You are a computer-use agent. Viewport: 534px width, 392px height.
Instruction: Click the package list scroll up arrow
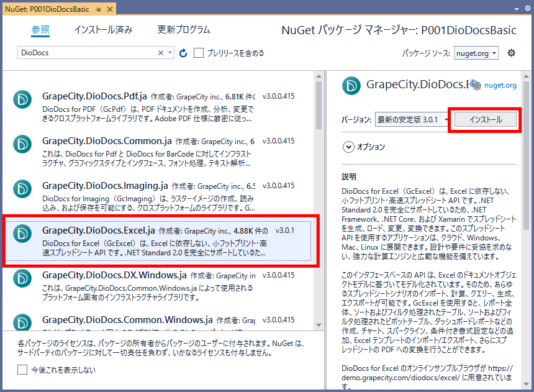click(319, 76)
